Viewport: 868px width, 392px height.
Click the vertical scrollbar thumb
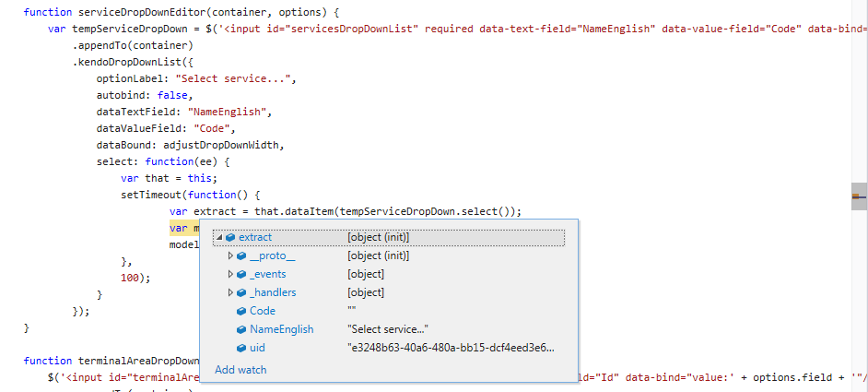click(x=859, y=196)
